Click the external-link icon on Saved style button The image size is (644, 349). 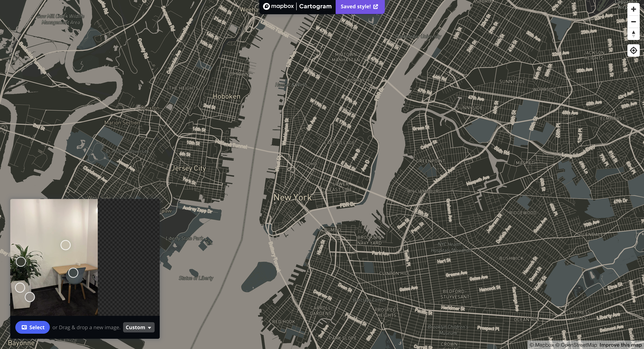(x=376, y=7)
